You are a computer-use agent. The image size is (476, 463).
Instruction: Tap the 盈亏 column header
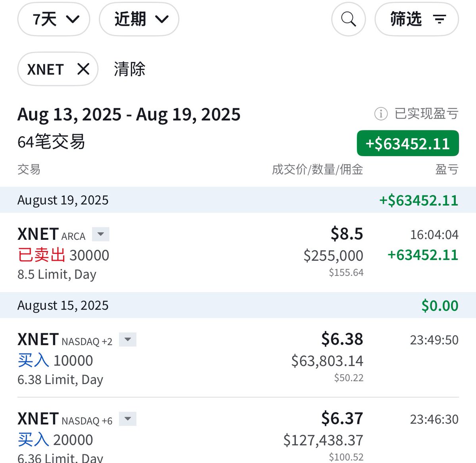pyautogui.click(x=447, y=170)
